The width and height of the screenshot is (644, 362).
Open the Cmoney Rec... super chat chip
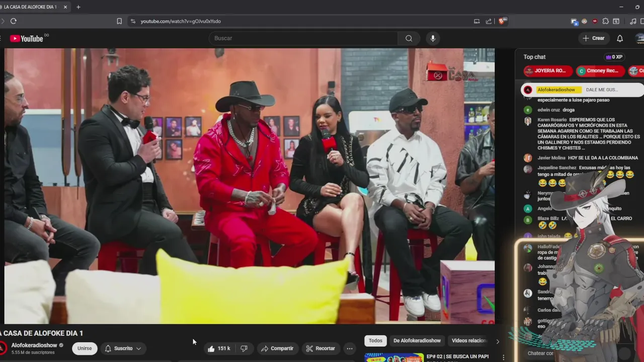tap(600, 71)
